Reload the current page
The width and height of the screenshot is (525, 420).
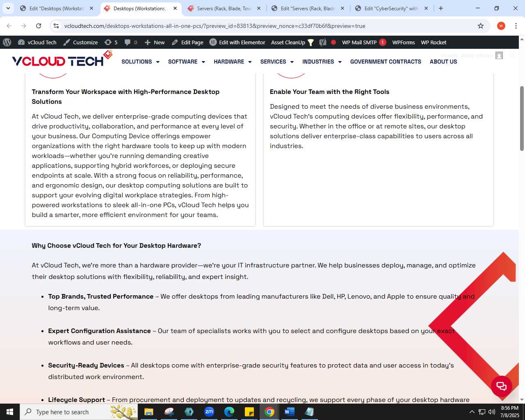coord(39,26)
